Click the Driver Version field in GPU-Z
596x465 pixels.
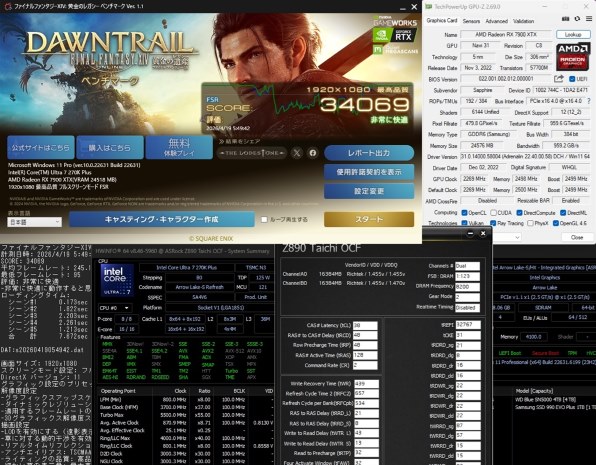pos(525,156)
